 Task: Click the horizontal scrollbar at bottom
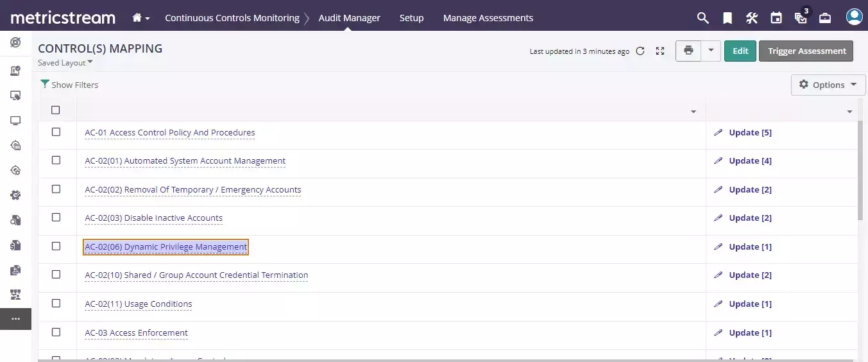[448, 361]
